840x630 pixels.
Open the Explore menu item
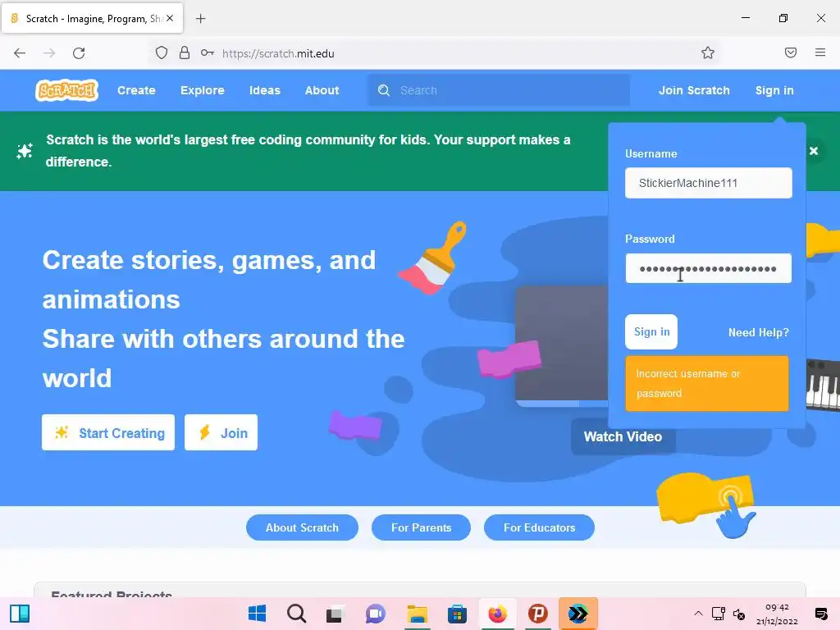click(x=203, y=90)
